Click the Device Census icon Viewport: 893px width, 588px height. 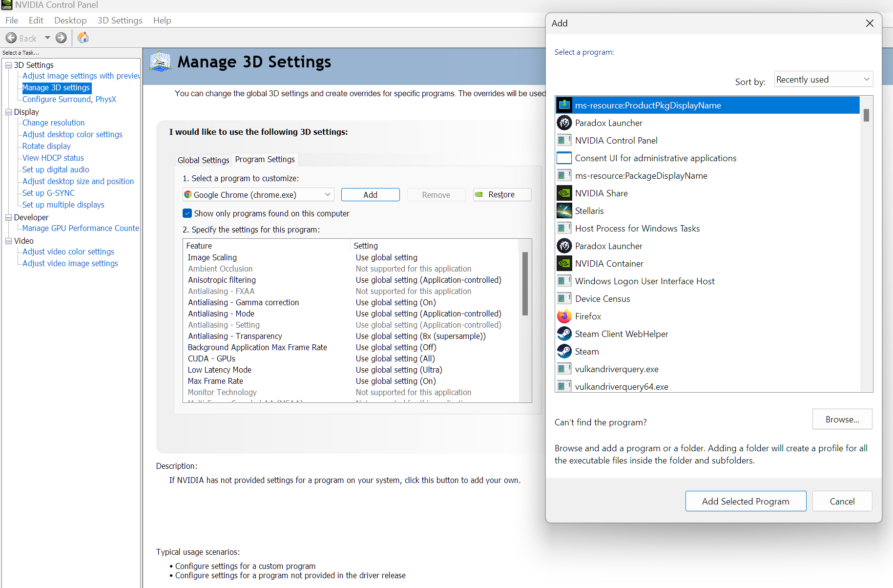[x=564, y=298]
